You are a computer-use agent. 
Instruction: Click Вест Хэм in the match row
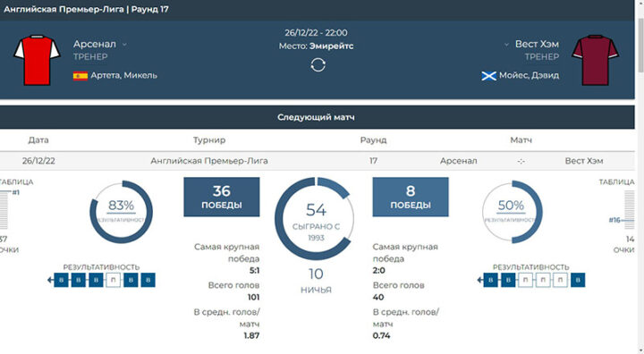[x=583, y=161]
